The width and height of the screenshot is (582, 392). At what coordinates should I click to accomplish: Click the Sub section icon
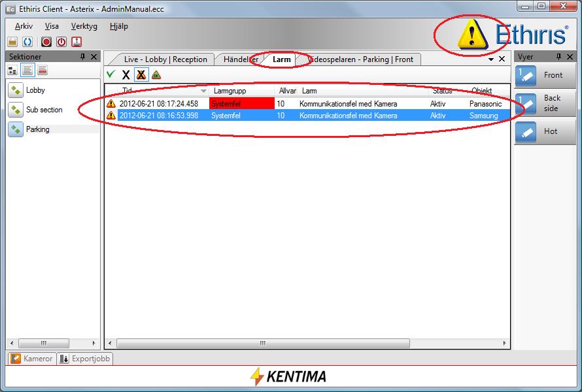(16, 110)
